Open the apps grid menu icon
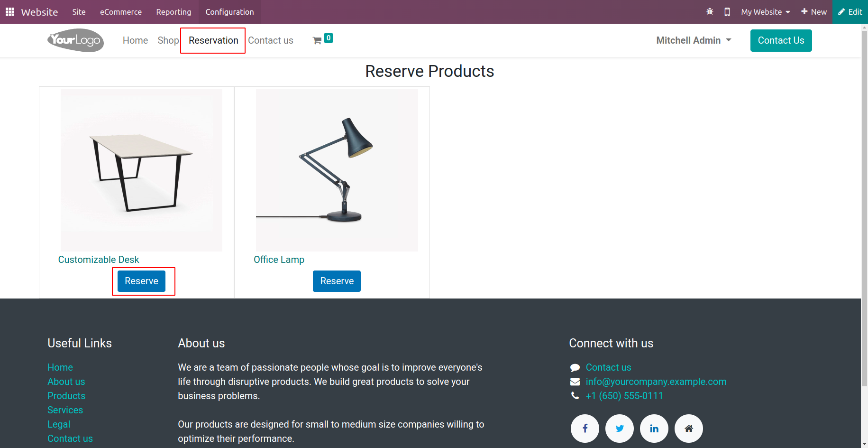This screenshot has width=868, height=448. pos(9,12)
